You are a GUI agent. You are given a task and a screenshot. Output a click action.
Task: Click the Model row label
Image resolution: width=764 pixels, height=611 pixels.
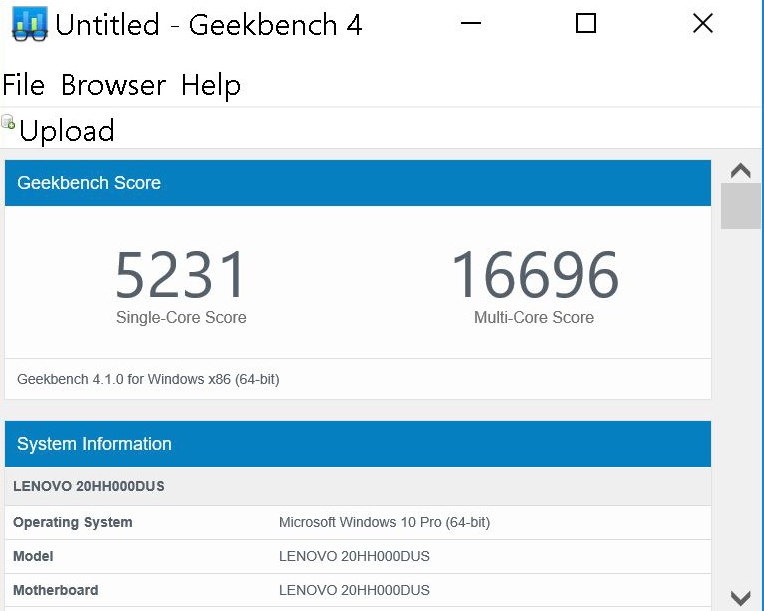pyautogui.click(x=34, y=556)
